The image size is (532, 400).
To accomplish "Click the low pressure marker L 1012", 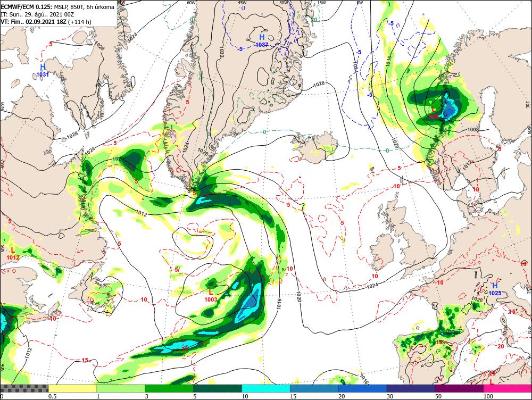I will [x=13, y=253].
